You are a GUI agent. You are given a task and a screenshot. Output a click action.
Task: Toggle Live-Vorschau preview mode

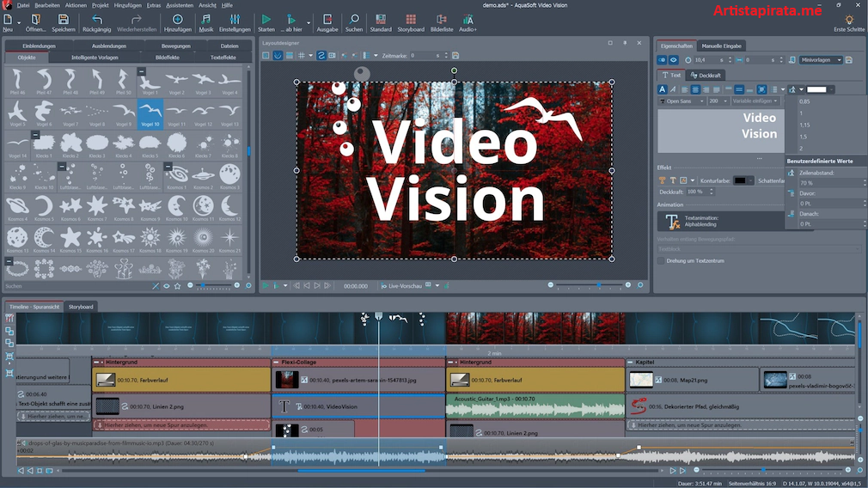pos(401,285)
